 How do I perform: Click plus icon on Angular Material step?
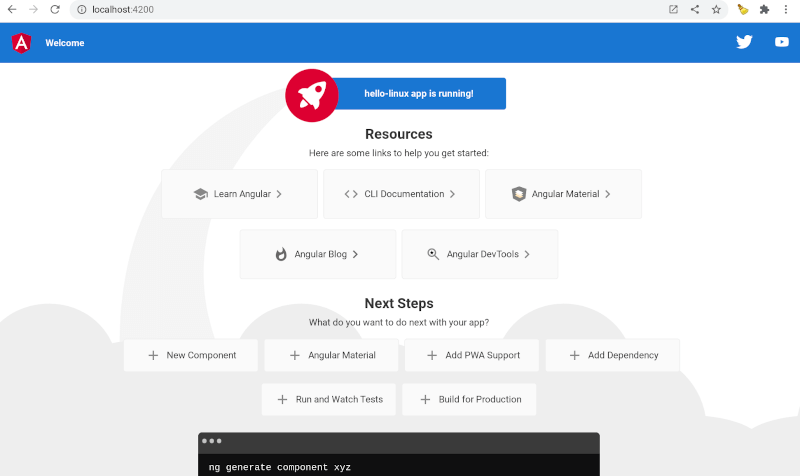pos(295,355)
